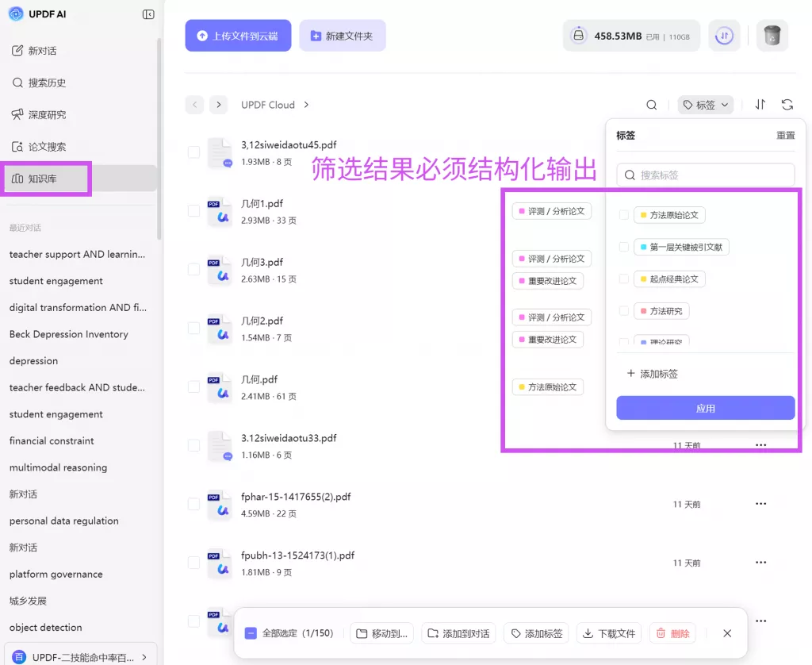Click the 搜索标签 search field
Screen dimensions: 812x665
pos(705,175)
